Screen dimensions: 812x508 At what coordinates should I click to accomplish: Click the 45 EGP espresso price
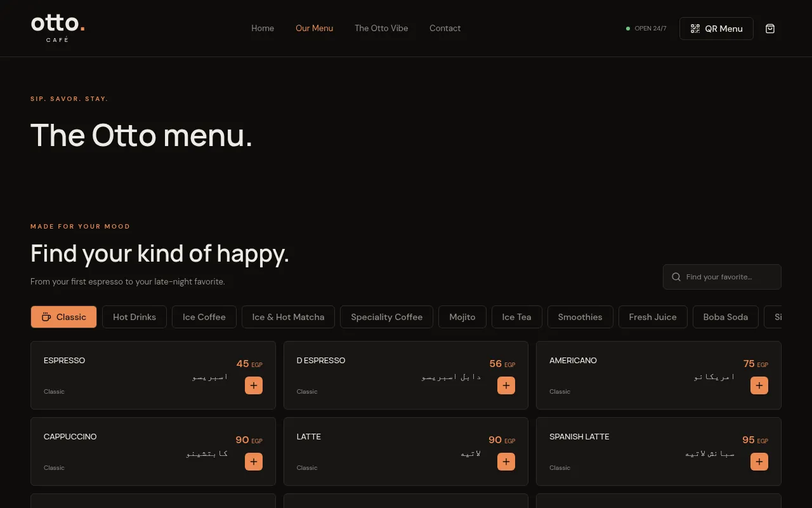249,364
